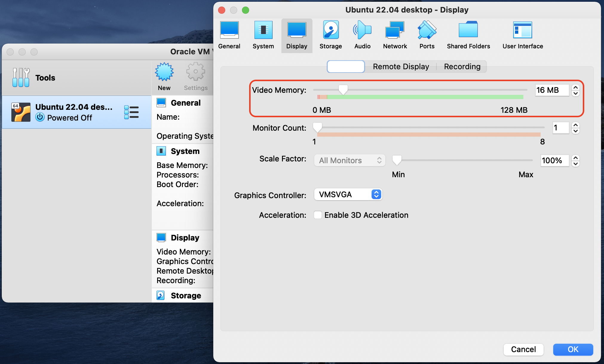
Task: Zoom the settings dialog with green button
Action: (245, 10)
